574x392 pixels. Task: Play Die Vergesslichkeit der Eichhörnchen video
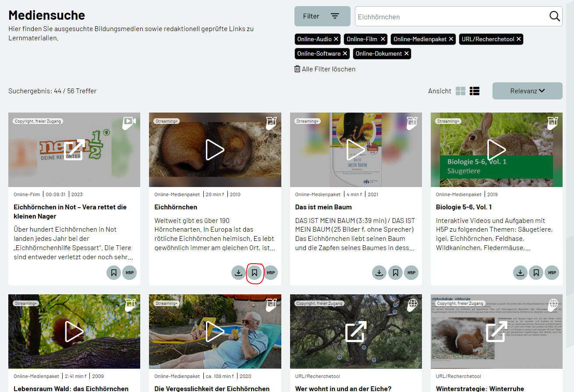click(x=215, y=332)
